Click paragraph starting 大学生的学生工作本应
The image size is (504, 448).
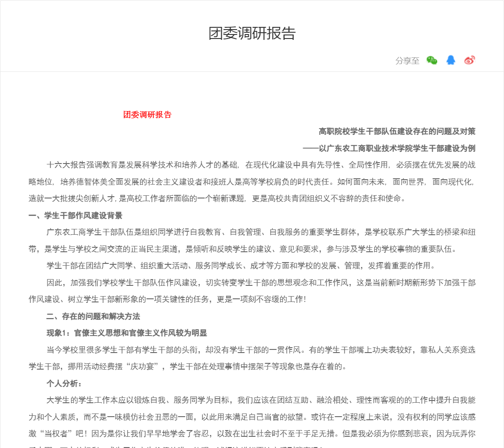pyautogui.click(x=252, y=422)
